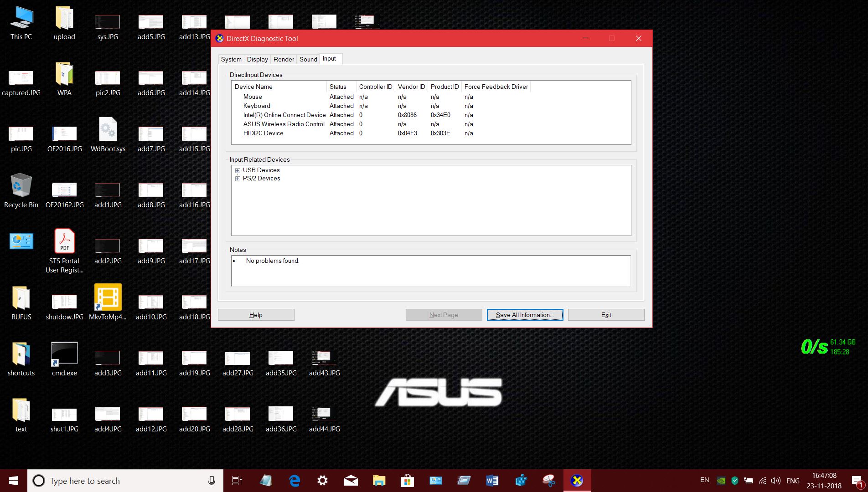Click DirectX Diagnostic Tool taskbar icon
This screenshot has width=868, height=492.
(577, 481)
